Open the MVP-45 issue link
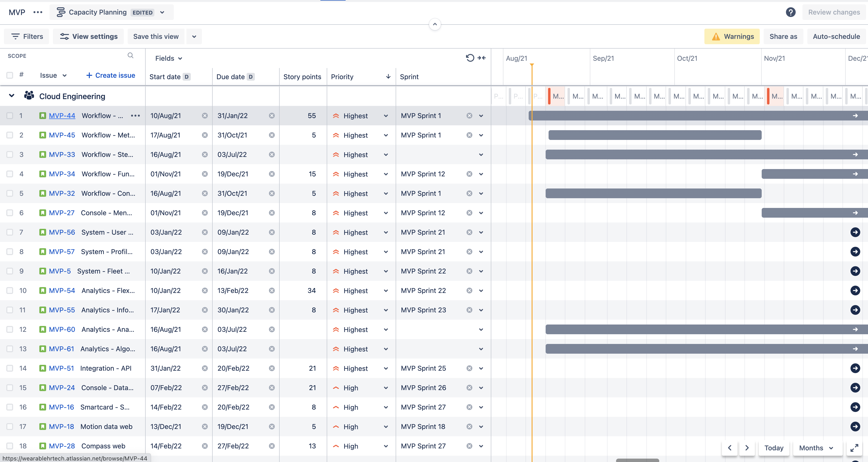This screenshot has height=462, width=868. click(x=62, y=135)
